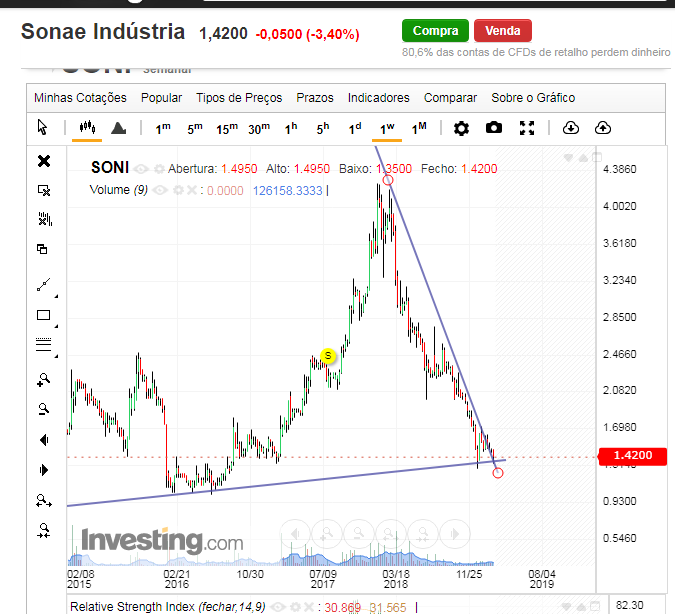Screen dimensions: 675x614
Task: Click the zoom in magnifier in sidebar
Action: click(43, 380)
